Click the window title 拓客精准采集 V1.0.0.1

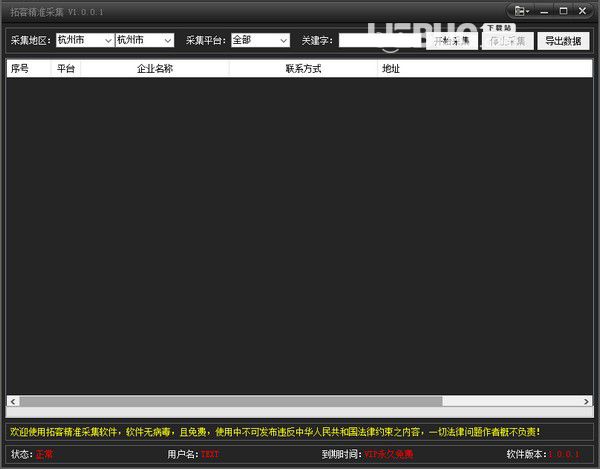[57, 12]
